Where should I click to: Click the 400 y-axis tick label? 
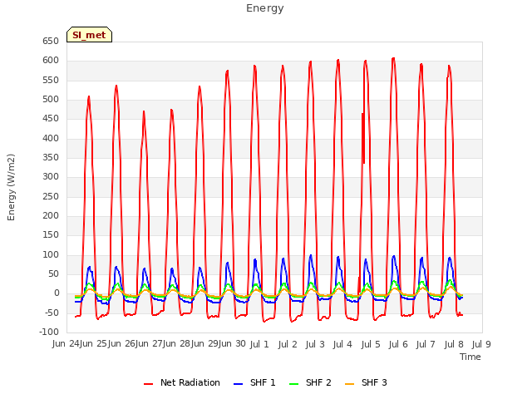pos(51,139)
